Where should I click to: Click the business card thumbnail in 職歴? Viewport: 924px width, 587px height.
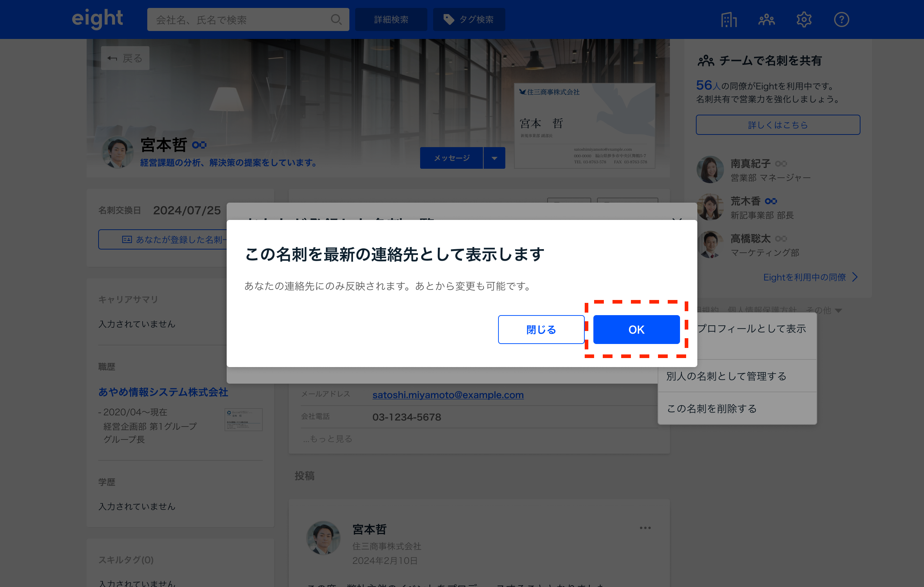pos(243,419)
